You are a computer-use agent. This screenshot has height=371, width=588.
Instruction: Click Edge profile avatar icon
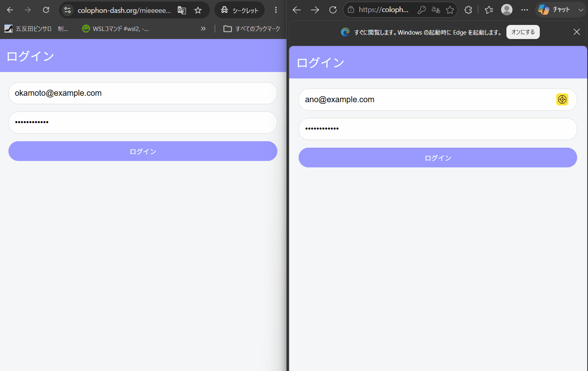point(507,10)
